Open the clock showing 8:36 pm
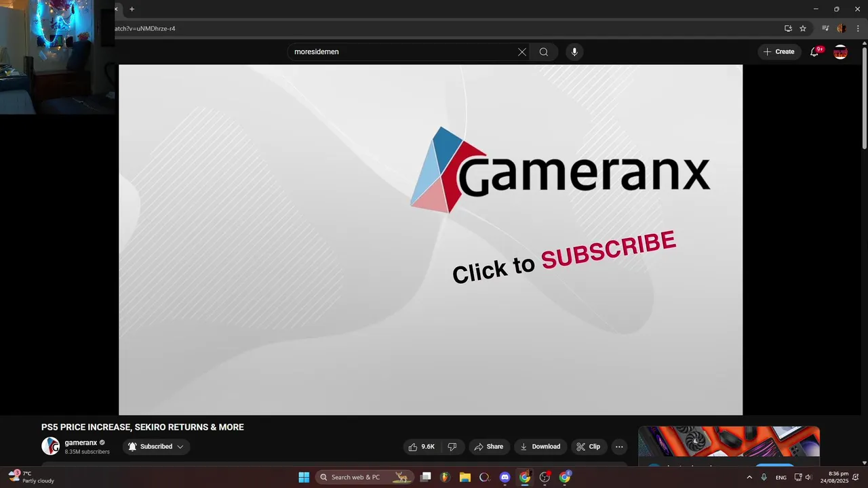The width and height of the screenshot is (868, 488). pos(835,477)
